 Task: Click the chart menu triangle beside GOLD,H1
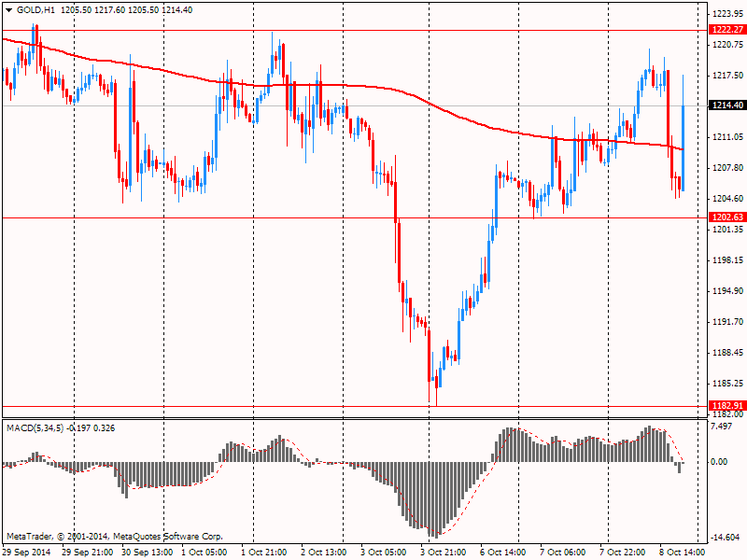coord(8,10)
